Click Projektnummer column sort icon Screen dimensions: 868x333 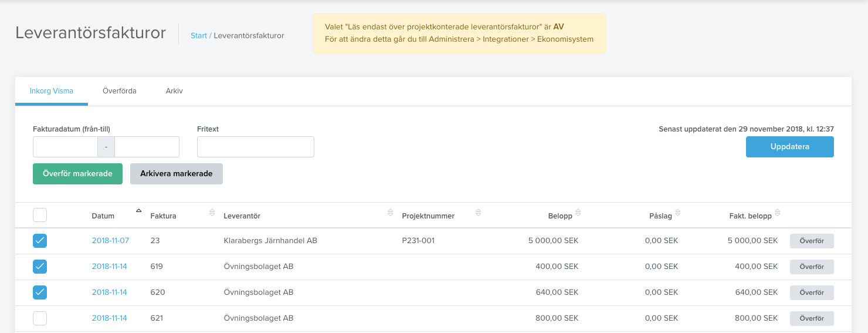pos(478,213)
